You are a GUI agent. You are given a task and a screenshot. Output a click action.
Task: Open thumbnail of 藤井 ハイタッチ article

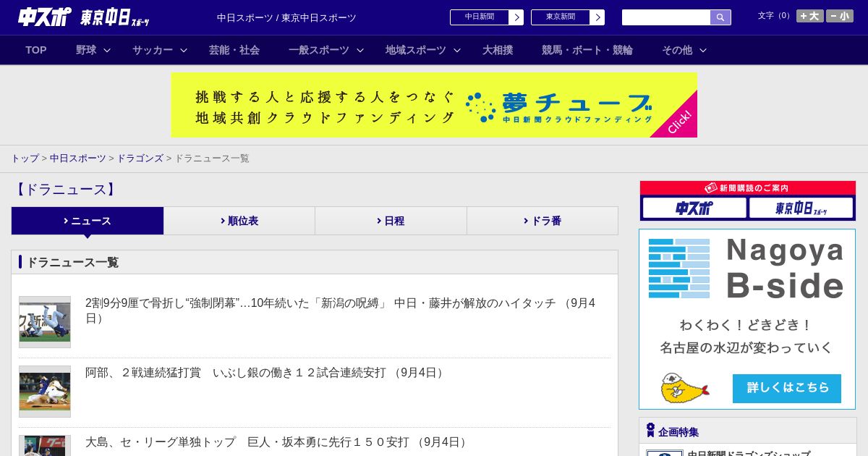coord(45,322)
